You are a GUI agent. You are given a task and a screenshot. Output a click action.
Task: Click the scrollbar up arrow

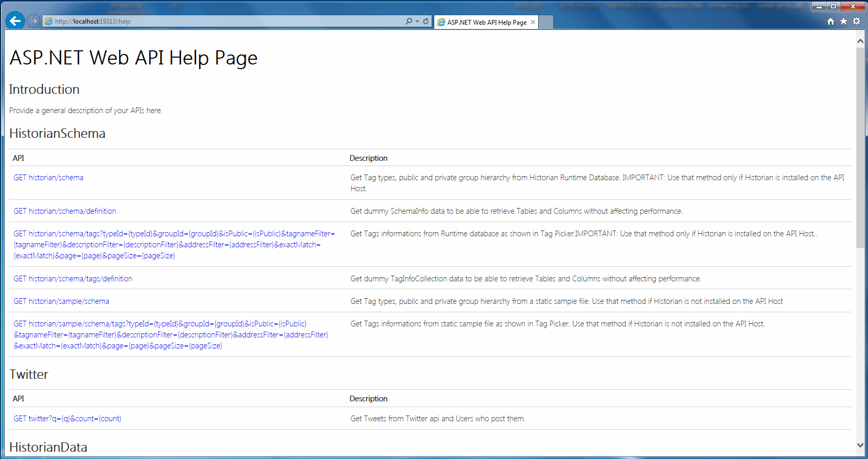[860, 41]
